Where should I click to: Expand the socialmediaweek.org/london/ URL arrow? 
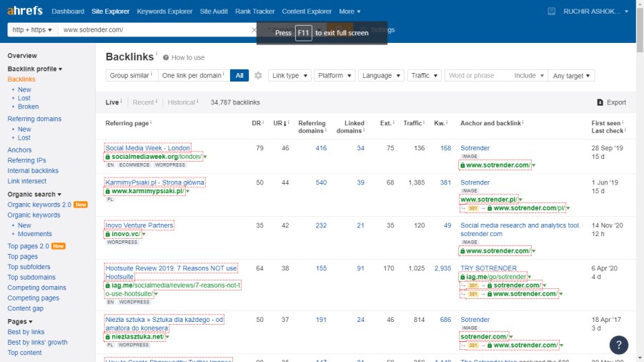[205, 157]
